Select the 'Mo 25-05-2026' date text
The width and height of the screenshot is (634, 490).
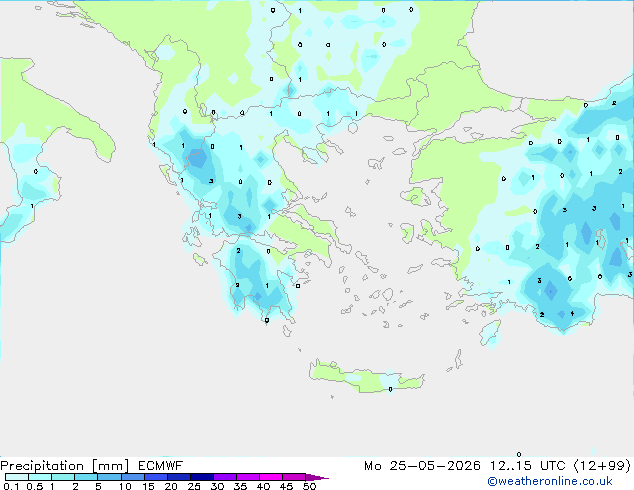click(423, 466)
